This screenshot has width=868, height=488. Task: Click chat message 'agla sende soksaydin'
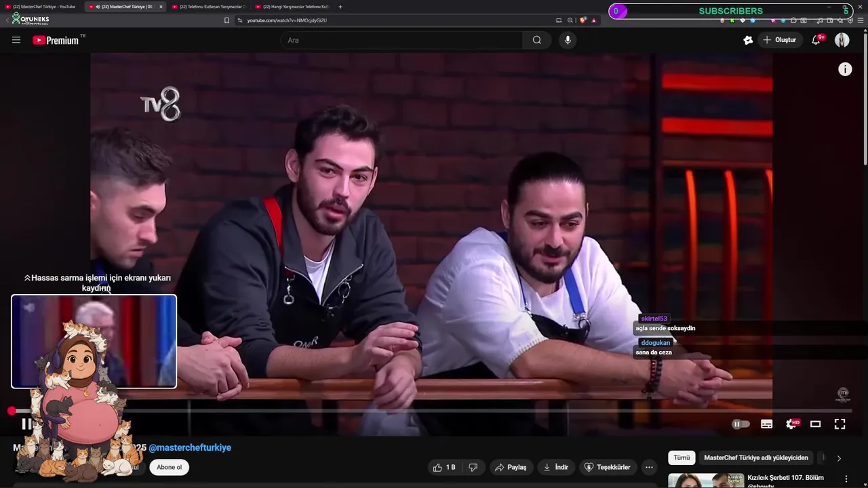(x=665, y=328)
